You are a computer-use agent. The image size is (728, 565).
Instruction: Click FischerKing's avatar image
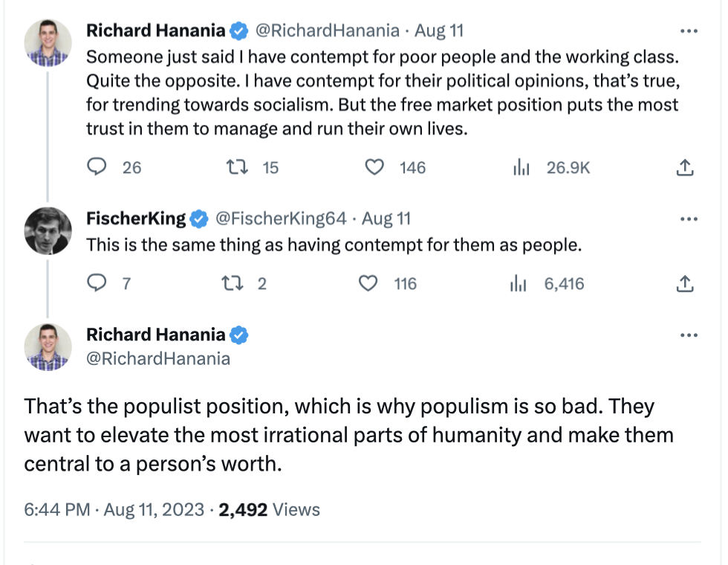coord(48,230)
